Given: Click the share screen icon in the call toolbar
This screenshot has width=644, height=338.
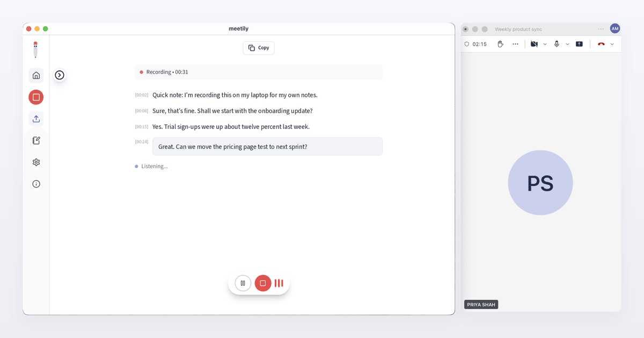Looking at the screenshot, I should pos(579,44).
